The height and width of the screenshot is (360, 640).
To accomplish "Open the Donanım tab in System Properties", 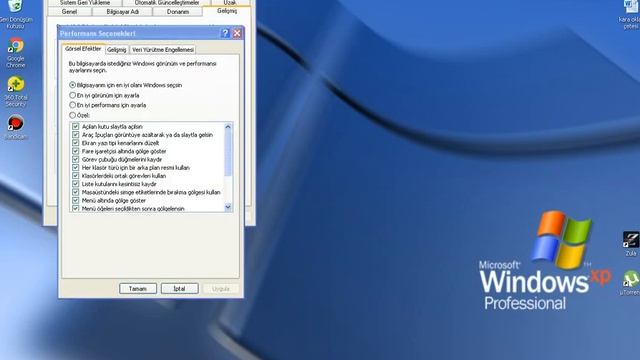I will click(x=178, y=12).
